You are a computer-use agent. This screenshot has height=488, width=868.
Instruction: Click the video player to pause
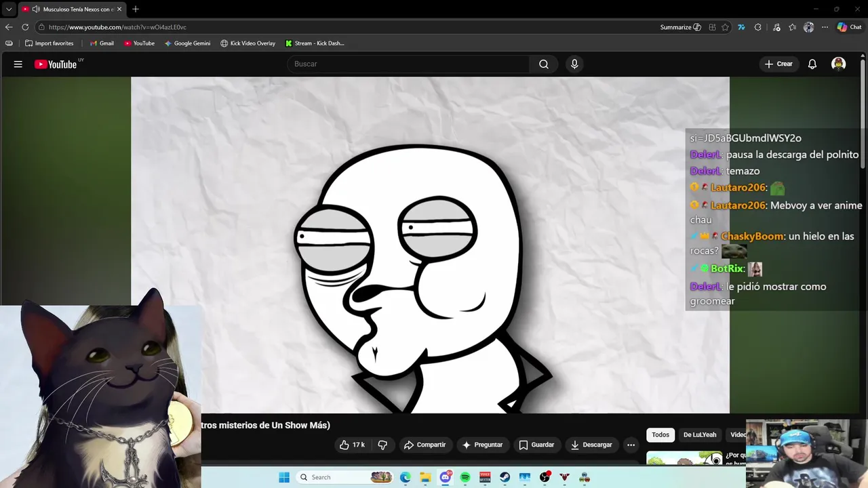pyautogui.click(x=430, y=245)
